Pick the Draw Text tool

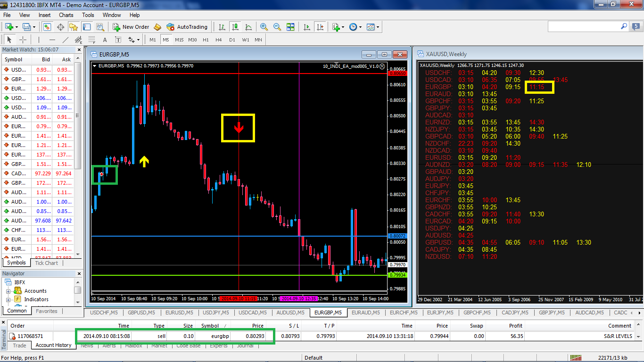105,40
